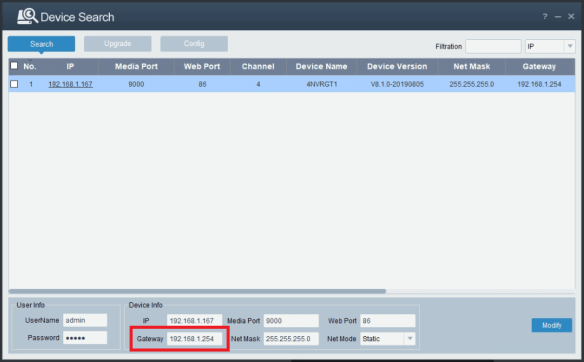This screenshot has height=362, width=584.
Task: Focus the Password field
Action: tap(85, 338)
